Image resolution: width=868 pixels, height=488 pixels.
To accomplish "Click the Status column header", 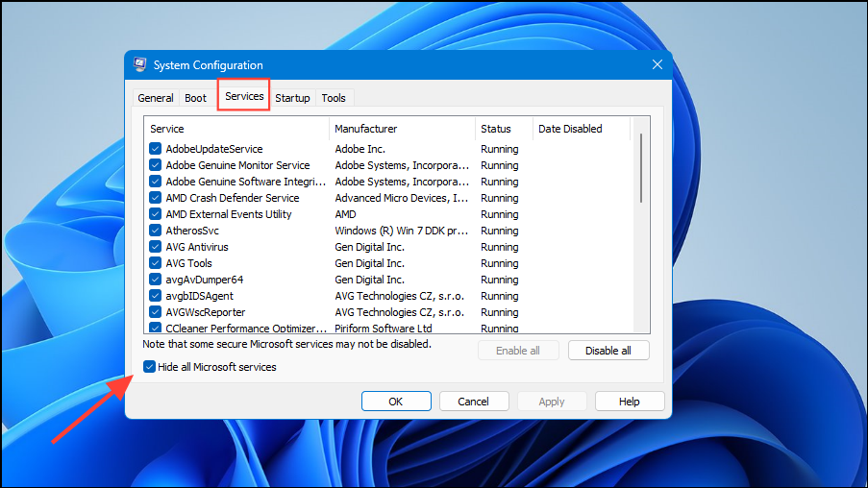I will click(503, 129).
